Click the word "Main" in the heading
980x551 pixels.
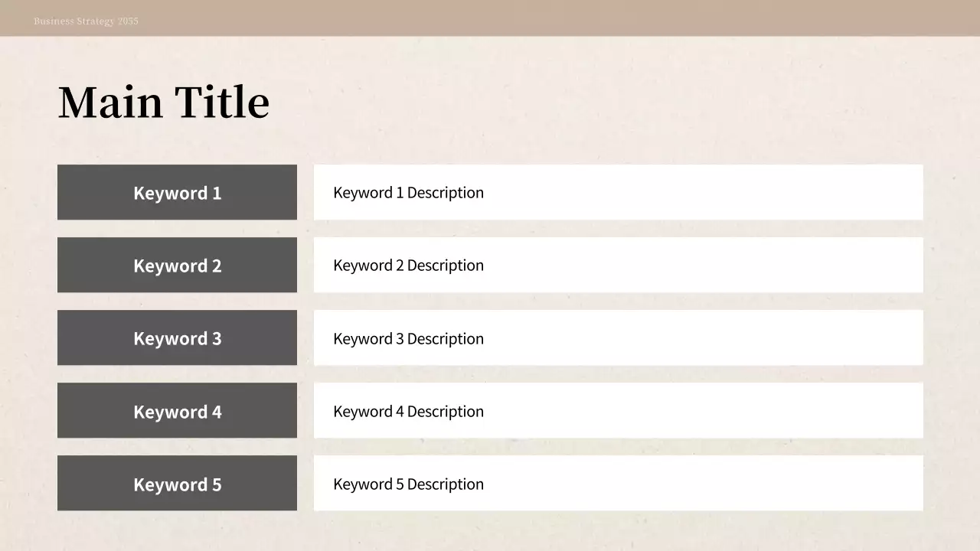point(110,103)
